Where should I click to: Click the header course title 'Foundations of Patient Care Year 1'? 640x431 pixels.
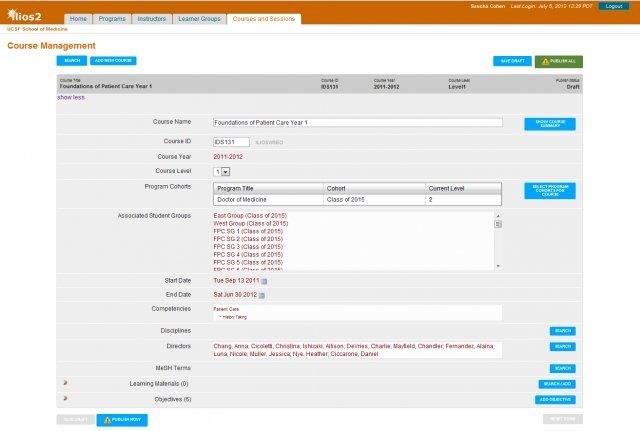(106, 87)
